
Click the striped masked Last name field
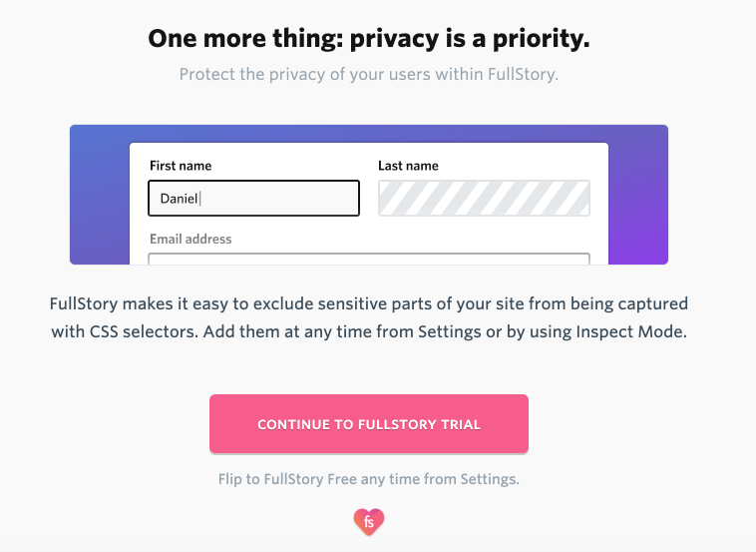[x=484, y=198]
